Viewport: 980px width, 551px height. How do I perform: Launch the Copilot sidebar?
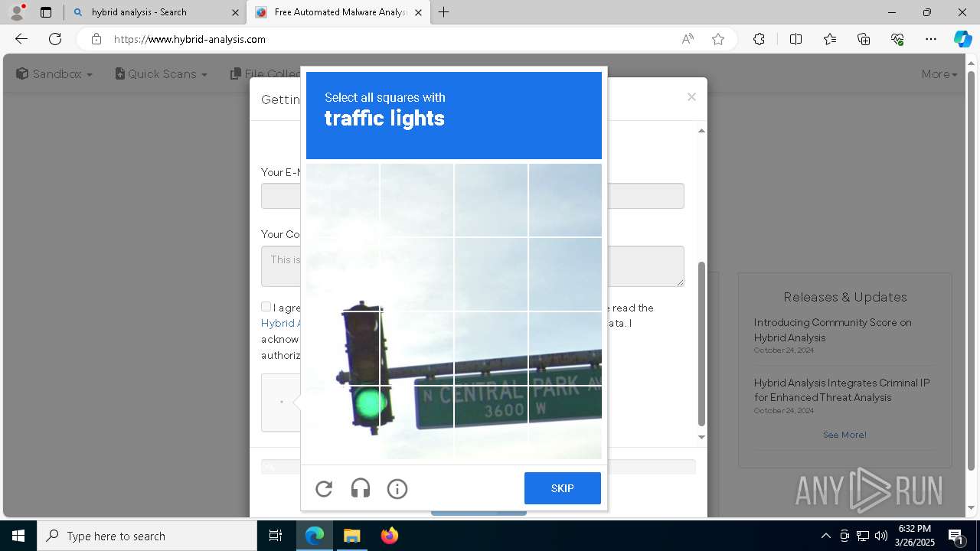(962, 39)
